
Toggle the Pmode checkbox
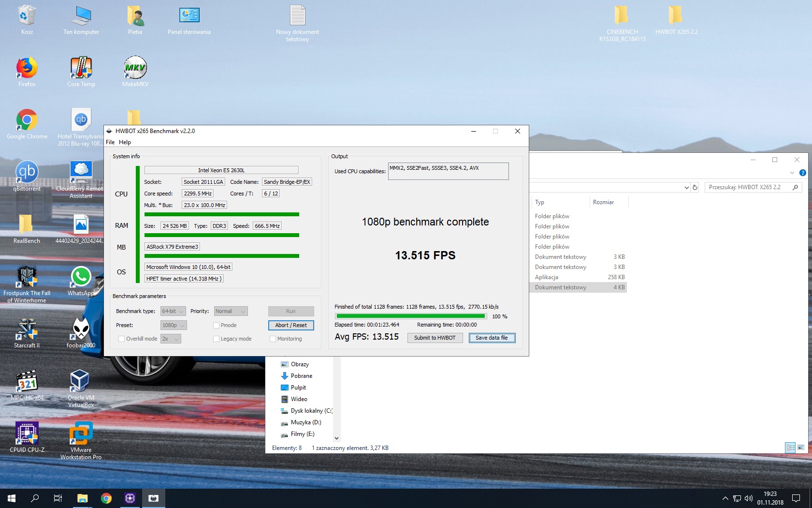click(x=216, y=325)
